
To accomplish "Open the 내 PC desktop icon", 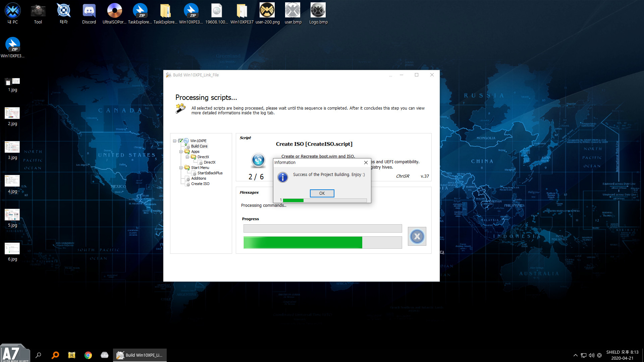I will pos(13,13).
